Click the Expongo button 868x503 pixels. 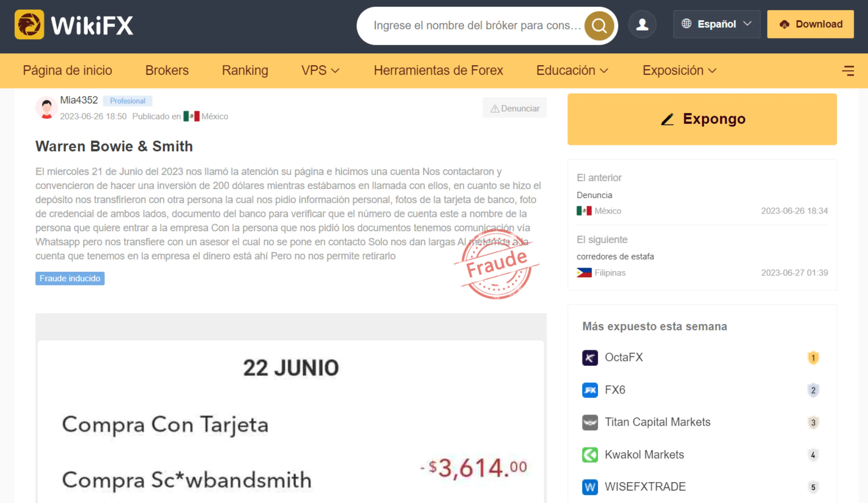702,119
